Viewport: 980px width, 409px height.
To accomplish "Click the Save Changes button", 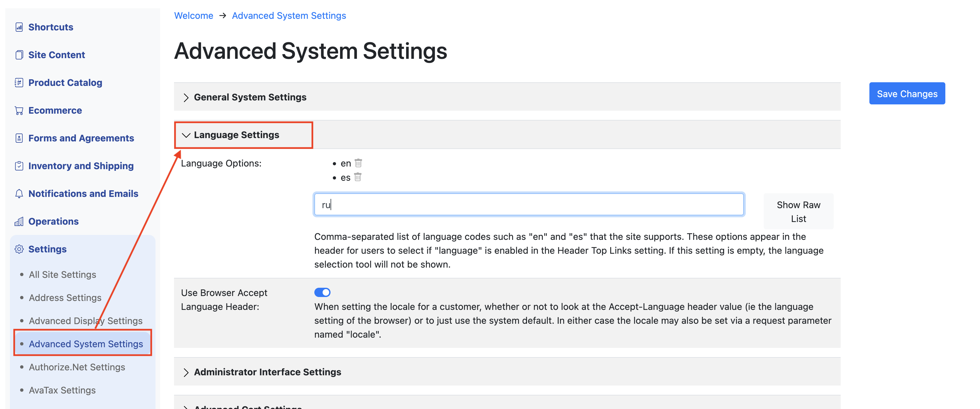I will click(x=907, y=94).
